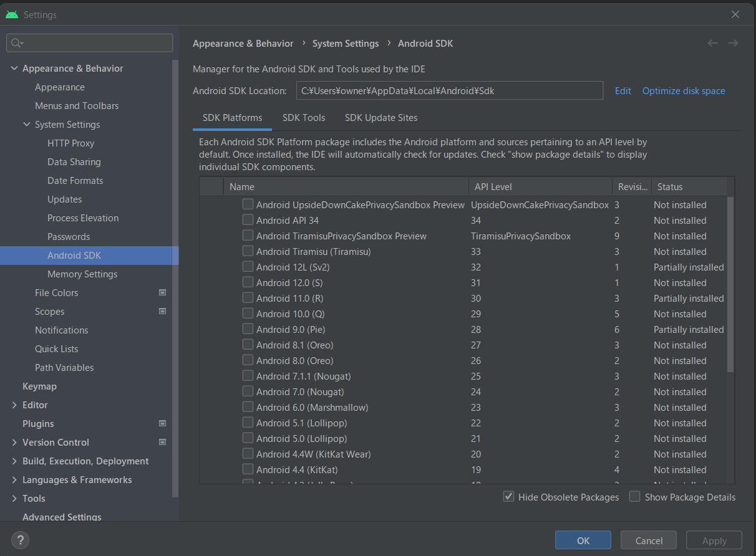The height and width of the screenshot is (556, 756).
Task: Click the project-level icon beside Version Control
Action: pyautogui.click(x=162, y=442)
